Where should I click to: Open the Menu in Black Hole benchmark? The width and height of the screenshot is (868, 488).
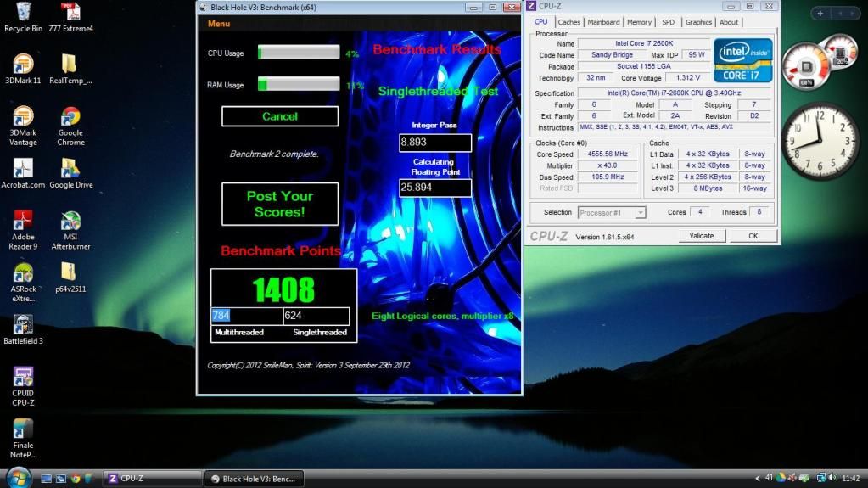click(219, 24)
